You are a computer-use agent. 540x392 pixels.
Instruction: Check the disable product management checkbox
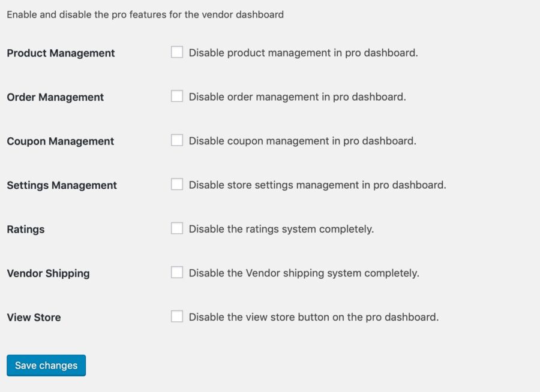[177, 52]
